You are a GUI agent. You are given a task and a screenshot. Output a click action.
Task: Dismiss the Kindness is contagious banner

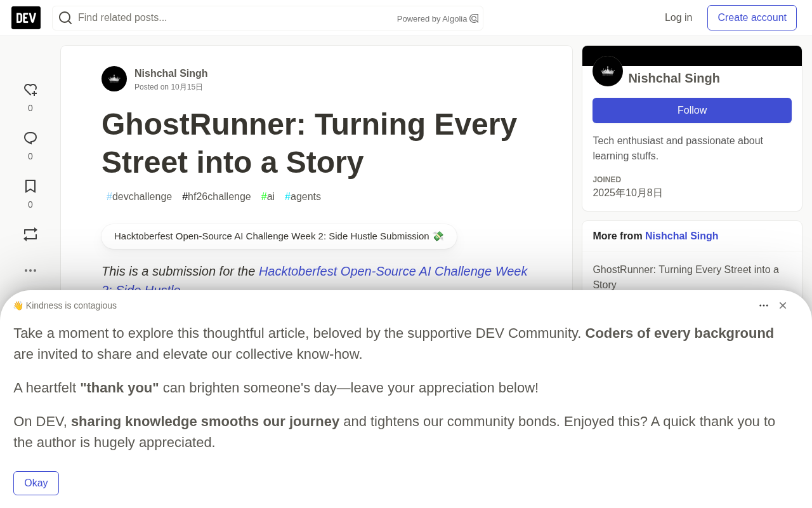pyautogui.click(x=783, y=305)
